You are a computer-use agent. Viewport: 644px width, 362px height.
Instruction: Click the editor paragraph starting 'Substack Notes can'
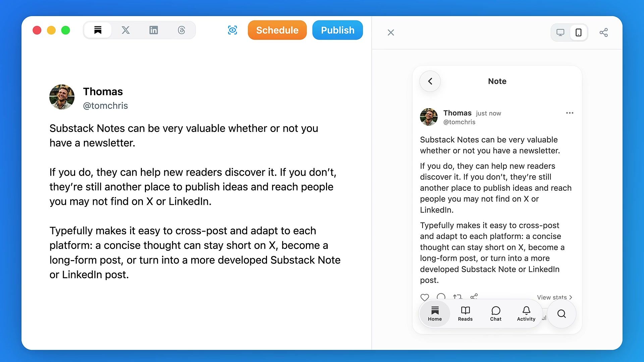pos(184,135)
